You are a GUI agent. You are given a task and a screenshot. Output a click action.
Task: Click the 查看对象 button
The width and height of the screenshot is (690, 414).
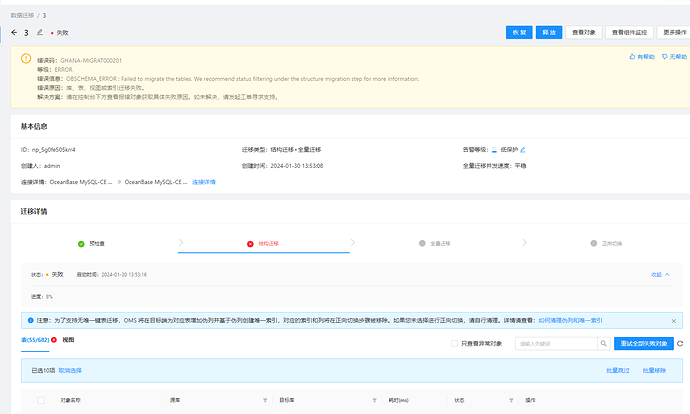[x=584, y=32]
